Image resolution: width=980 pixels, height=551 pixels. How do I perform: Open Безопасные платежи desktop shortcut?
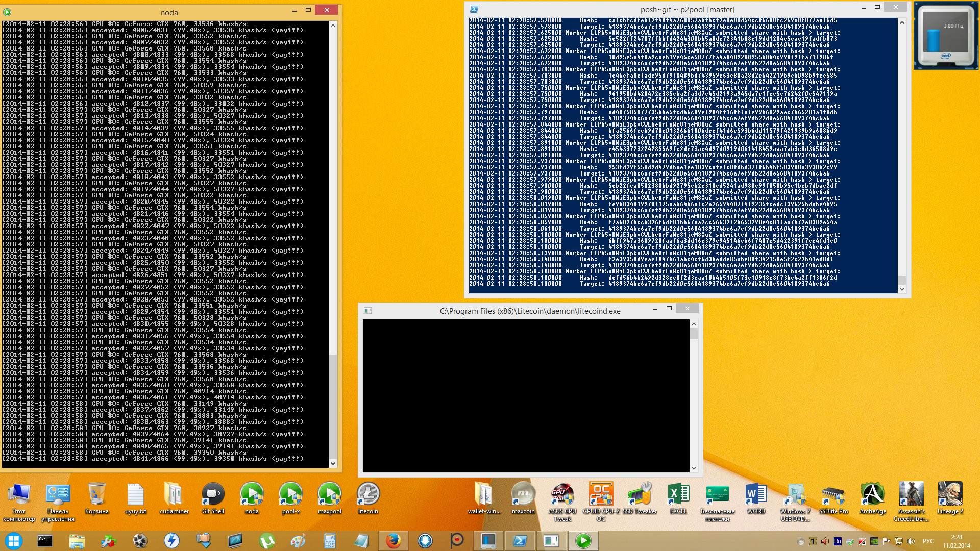[x=717, y=502]
